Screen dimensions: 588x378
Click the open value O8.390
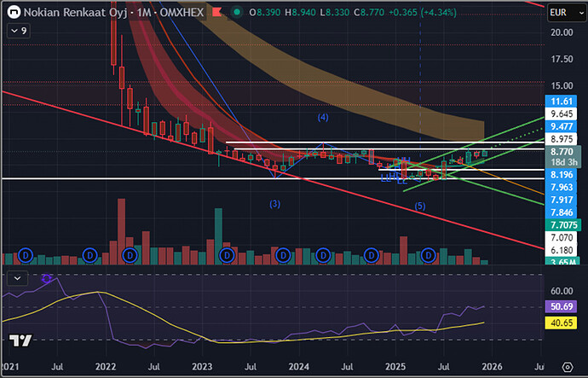coord(265,13)
